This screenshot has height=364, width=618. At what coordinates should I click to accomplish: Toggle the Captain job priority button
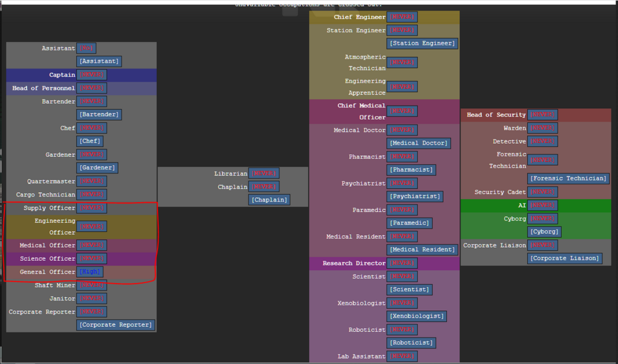tap(91, 75)
